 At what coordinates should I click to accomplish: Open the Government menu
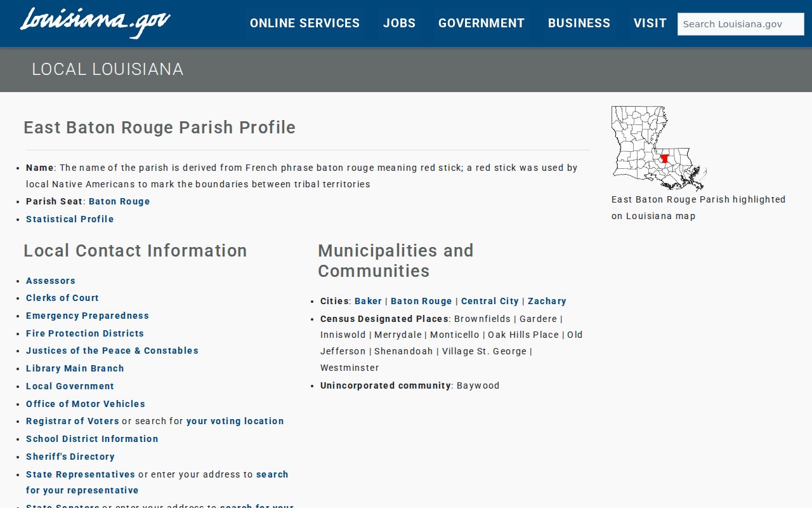pyautogui.click(x=481, y=23)
